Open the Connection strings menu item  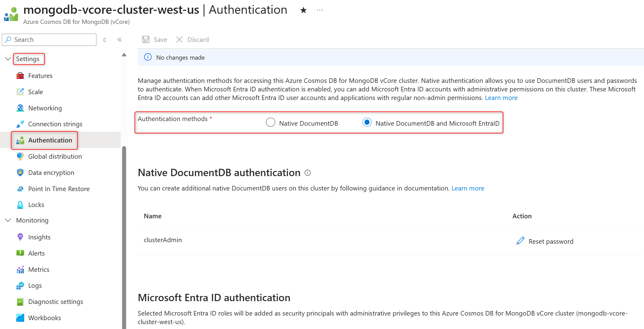click(x=55, y=124)
